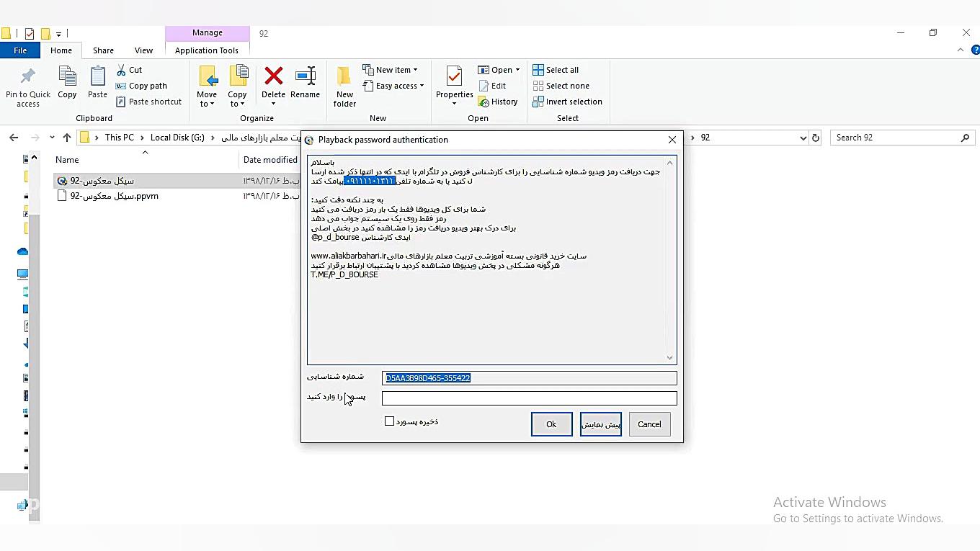Screen dimensions: 980x551
Task: Switch to the Share ribbon tab
Action: pos(103,50)
